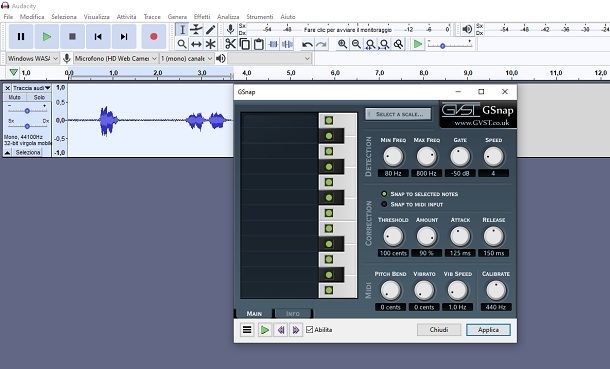Select the Multi-tool asterisk icon
The height and width of the screenshot is (369, 610).
pos(210,44)
